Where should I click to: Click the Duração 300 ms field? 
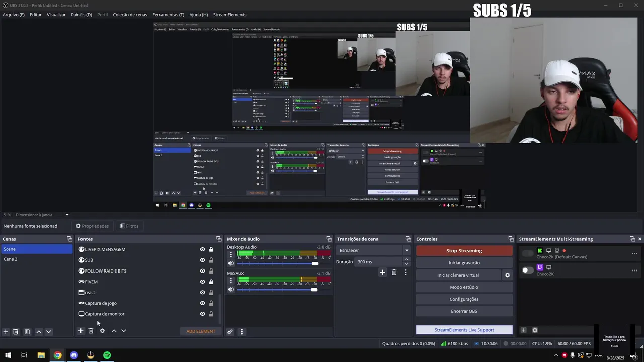(378, 262)
